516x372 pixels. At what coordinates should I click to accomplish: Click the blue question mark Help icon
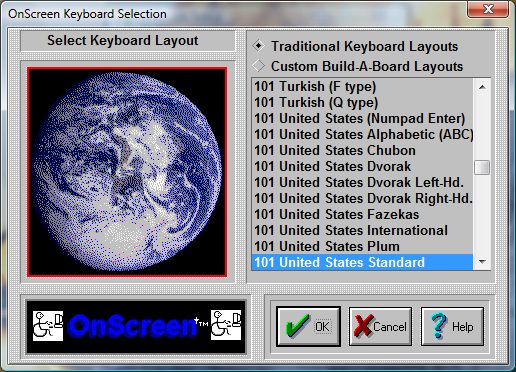click(x=438, y=326)
